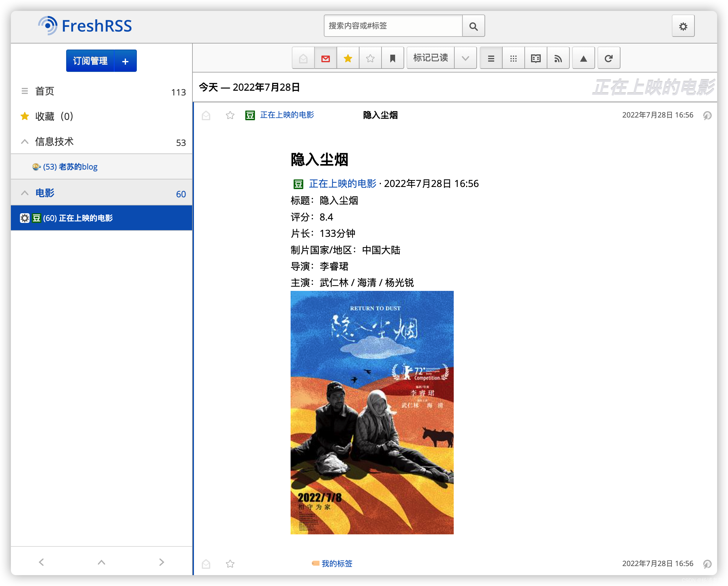Collapse the 电影 category
Image resolution: width=728 pixels, height=586 pixels.
(x=25, y=192)
